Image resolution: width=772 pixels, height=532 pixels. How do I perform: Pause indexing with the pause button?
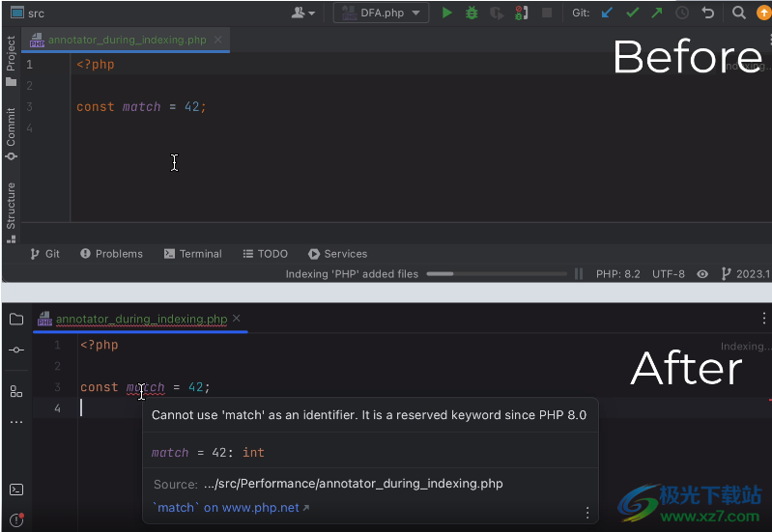point(579,274)
